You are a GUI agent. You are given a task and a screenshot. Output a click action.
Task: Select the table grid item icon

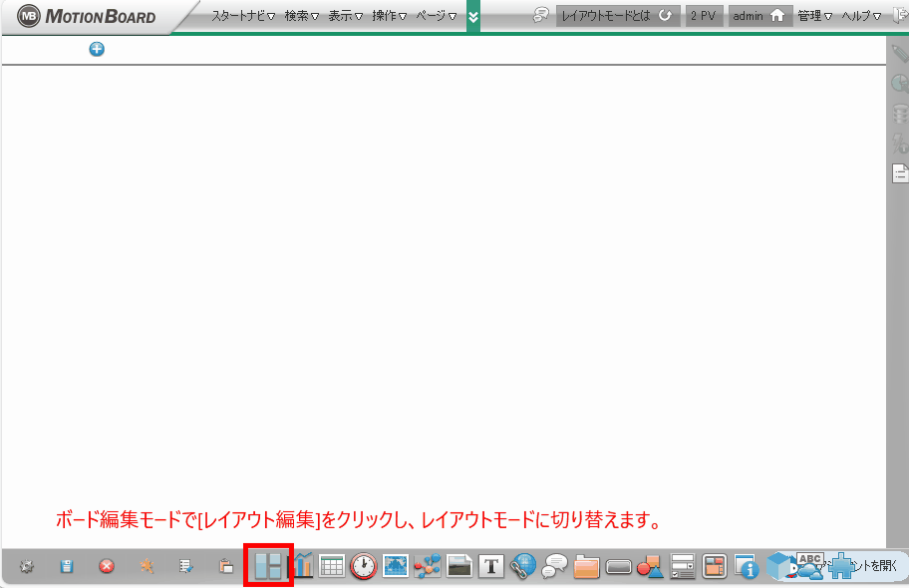332,566
